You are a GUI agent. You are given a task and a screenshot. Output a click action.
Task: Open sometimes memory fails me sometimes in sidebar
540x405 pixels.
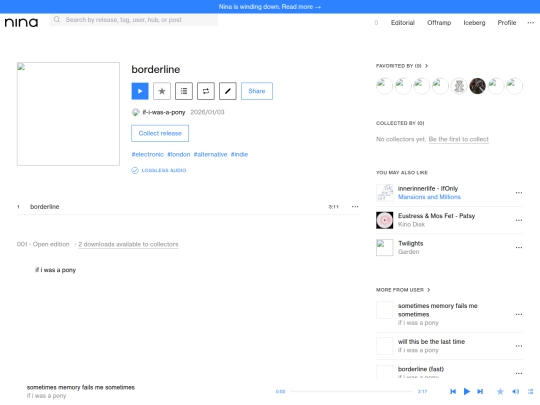(437, 310)
